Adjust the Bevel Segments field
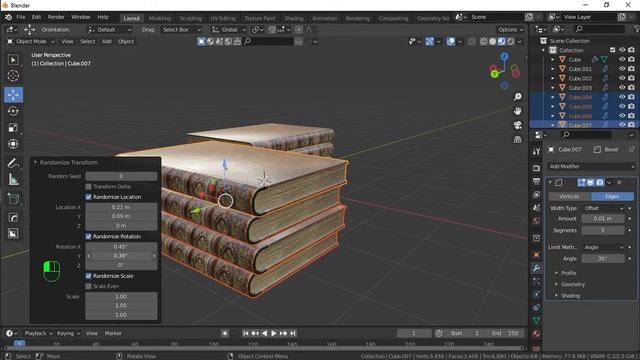The image size is (640, 360). (603, 231)
